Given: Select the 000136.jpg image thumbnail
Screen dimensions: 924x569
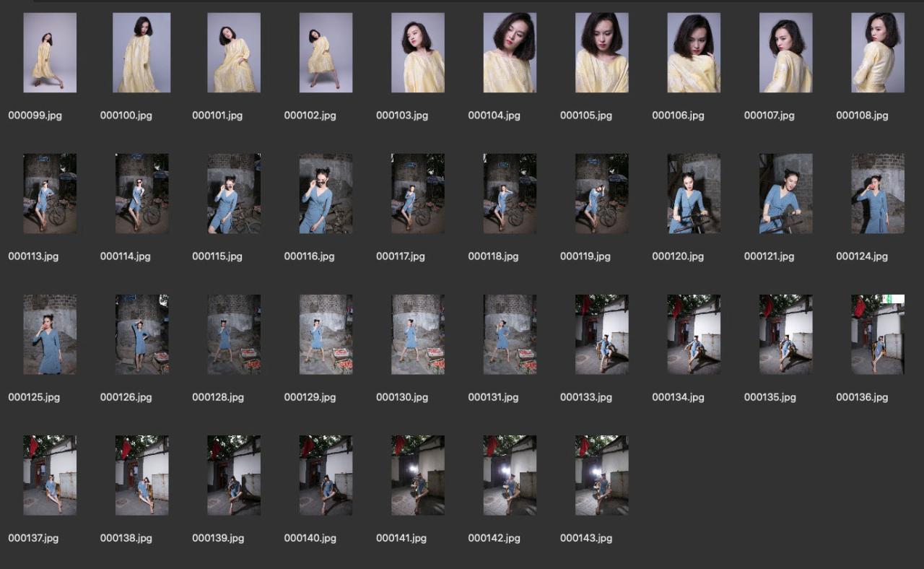Looking at the screenshot, I should pos(878,334).
